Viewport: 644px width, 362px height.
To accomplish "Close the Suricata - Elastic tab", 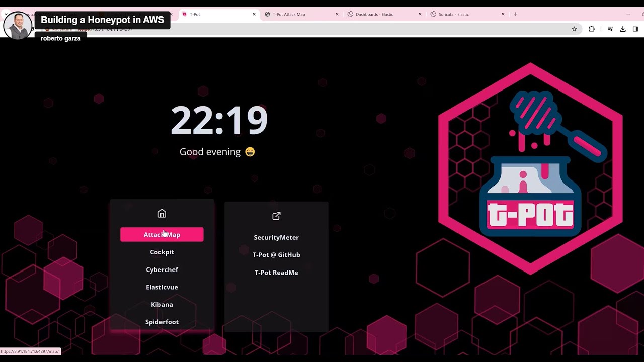I will point(503,14).
